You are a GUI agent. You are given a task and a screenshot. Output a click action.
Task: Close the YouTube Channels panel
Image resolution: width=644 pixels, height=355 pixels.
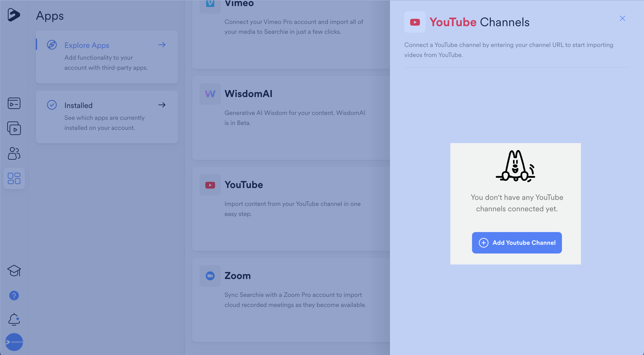click(622, 18)
